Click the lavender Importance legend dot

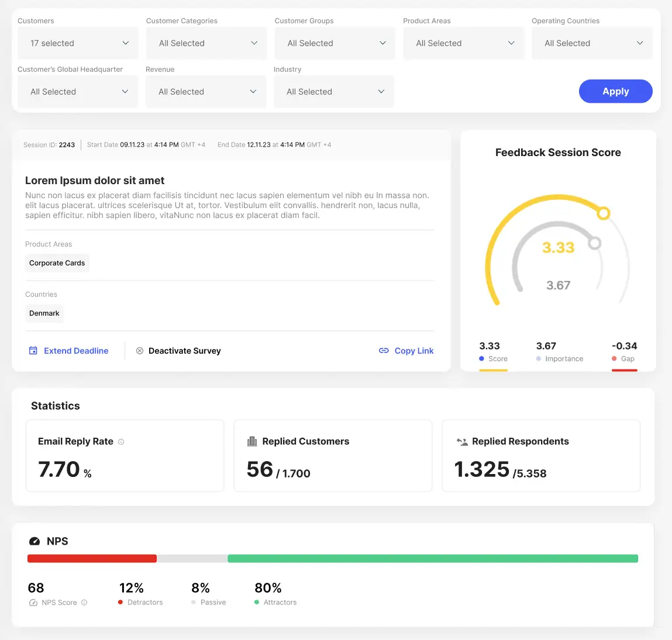pyautogui.click(x=539, y=358)
